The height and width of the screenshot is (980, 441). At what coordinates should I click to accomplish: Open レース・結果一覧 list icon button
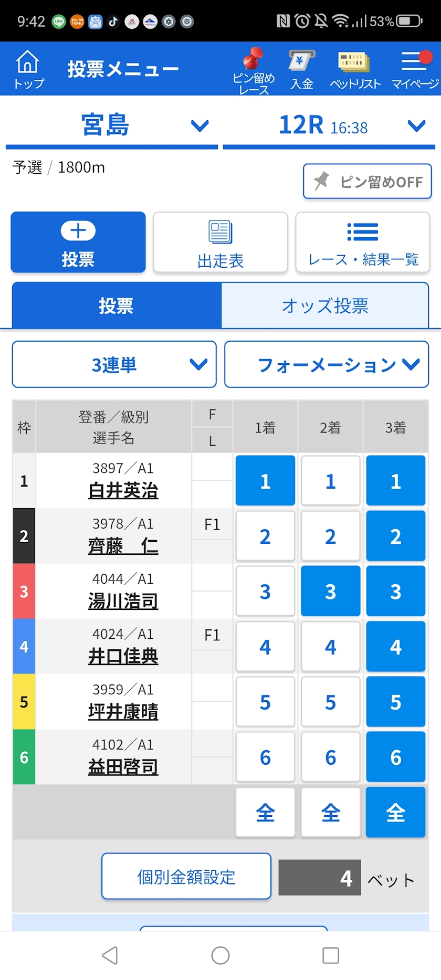click(x=363, y=243)
